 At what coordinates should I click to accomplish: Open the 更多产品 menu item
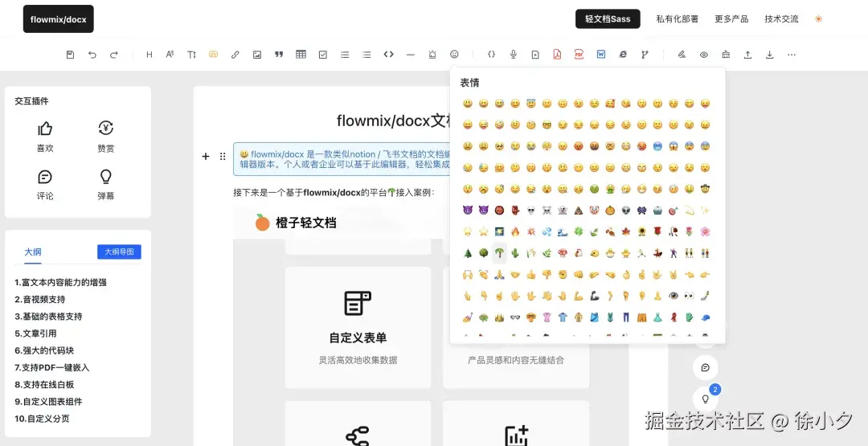(x=731, y=18)
